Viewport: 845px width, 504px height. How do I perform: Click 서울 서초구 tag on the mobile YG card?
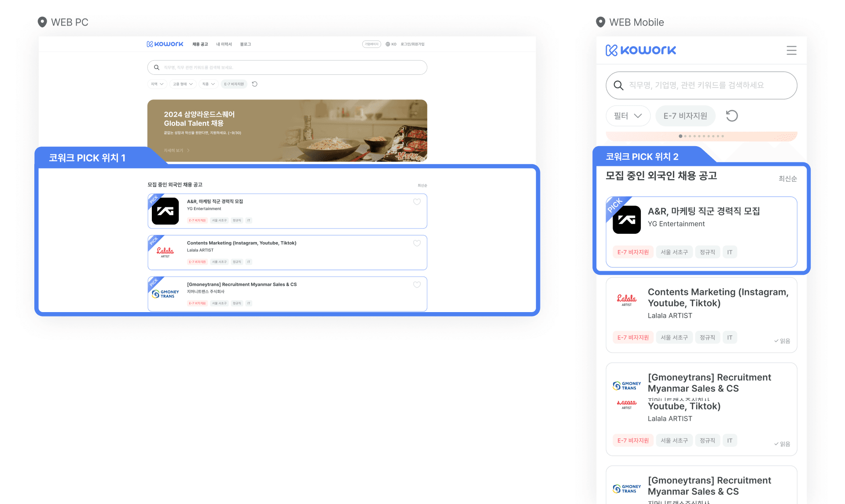[674, 252]
